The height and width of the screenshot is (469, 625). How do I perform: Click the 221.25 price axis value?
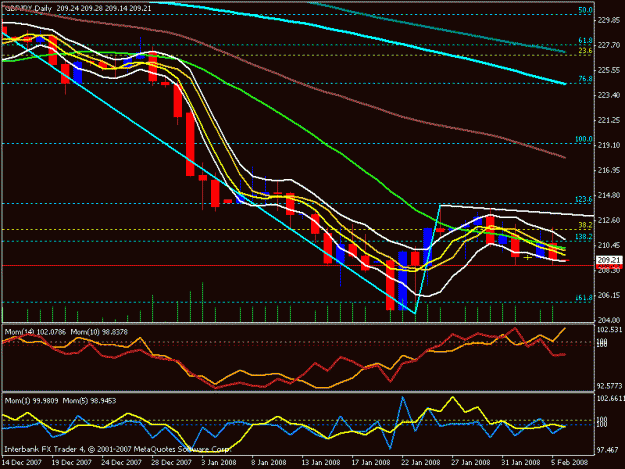(x=609, y=120)
